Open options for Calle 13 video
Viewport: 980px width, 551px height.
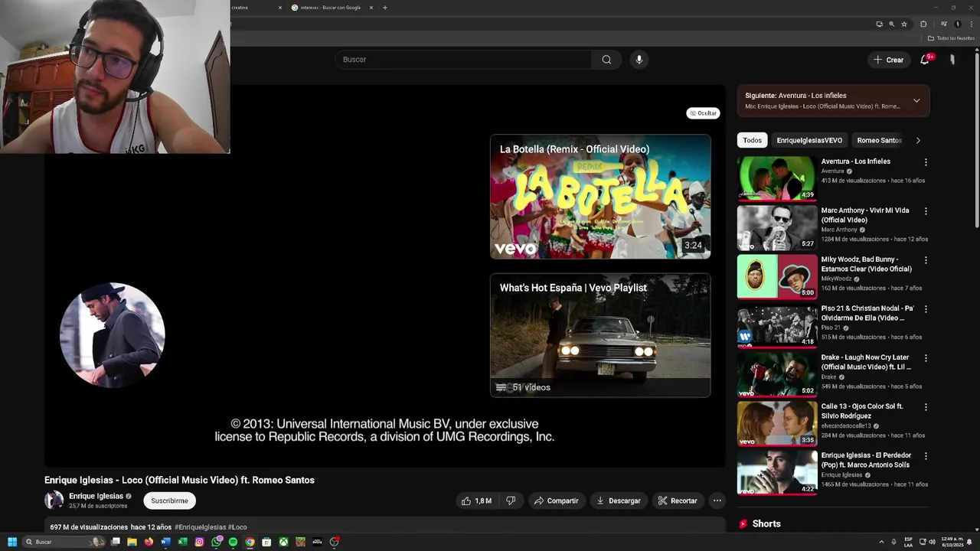926,407
